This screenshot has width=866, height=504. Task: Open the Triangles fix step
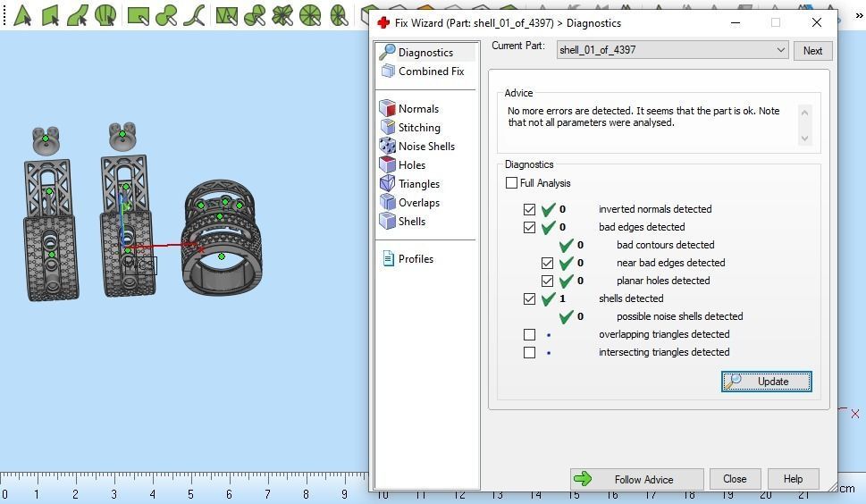tap(410, 184)
